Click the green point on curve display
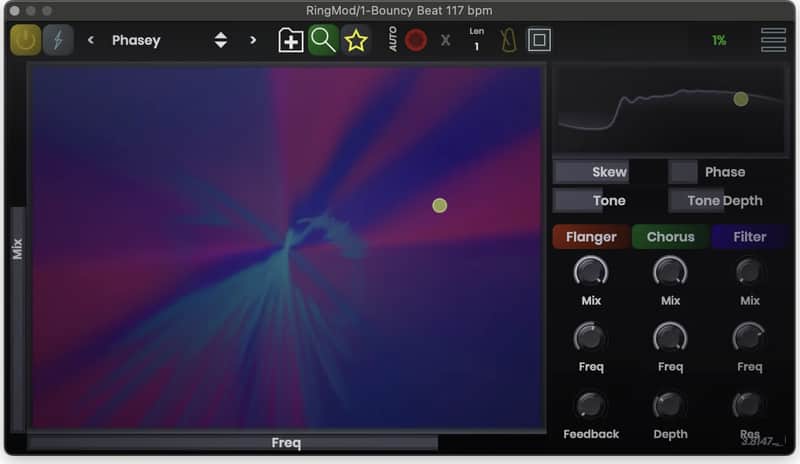Screen dimensions: 800x464 tap(740, 99)
